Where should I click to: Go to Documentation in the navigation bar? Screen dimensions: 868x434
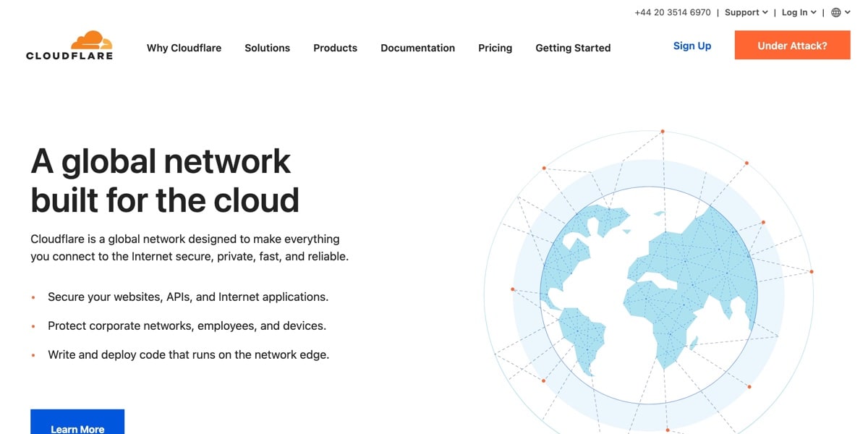coord(417,48)
